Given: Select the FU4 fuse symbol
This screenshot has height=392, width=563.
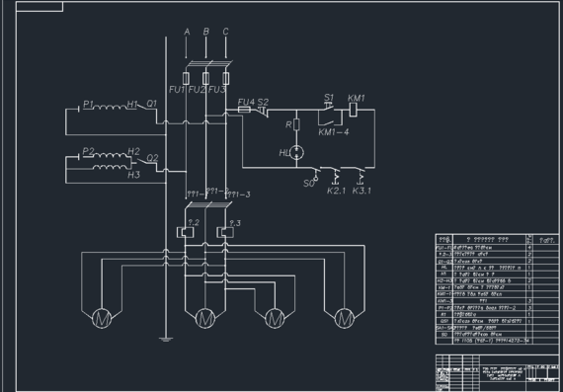Looking at the screenshot, I should coord(245,110).
